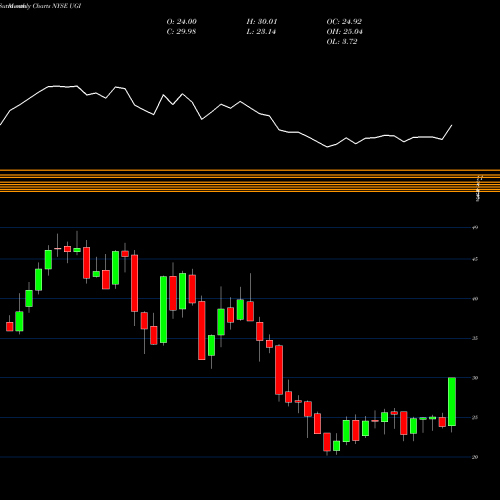Click the last point of the white line

point(452,125)
